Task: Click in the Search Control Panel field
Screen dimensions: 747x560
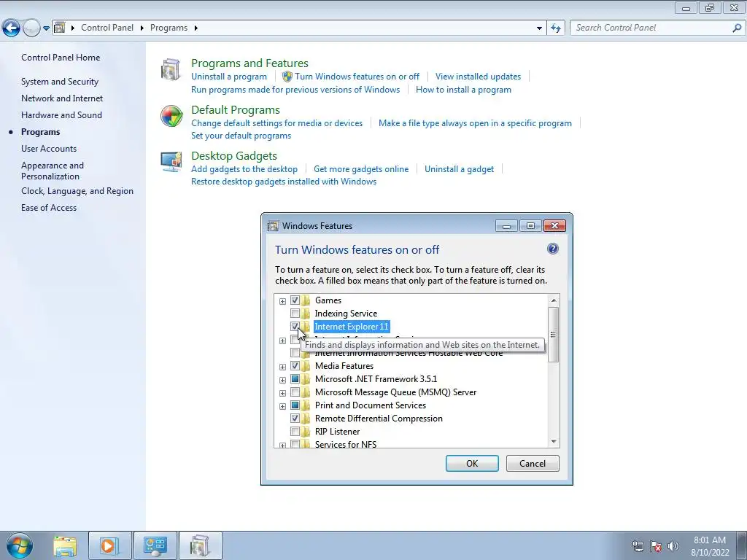Action: (651, 28)
